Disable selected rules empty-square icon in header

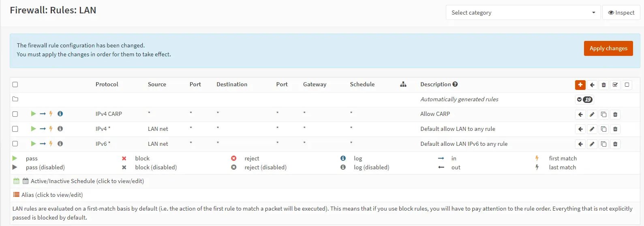coord(627,85)
